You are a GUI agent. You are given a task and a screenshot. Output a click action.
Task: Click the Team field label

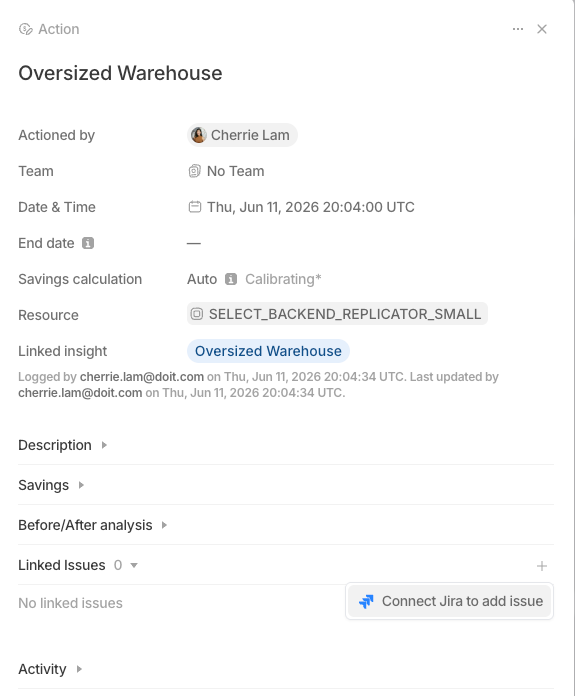tap(36, 171)
